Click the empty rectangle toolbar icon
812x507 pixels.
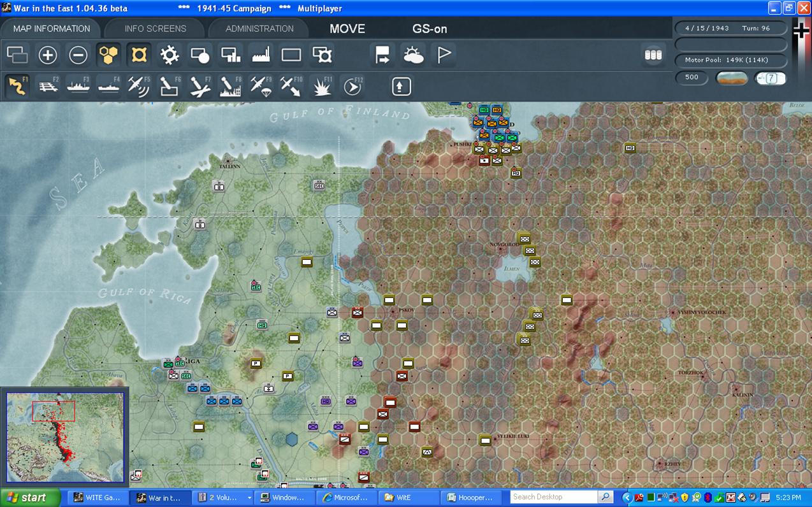291,55
